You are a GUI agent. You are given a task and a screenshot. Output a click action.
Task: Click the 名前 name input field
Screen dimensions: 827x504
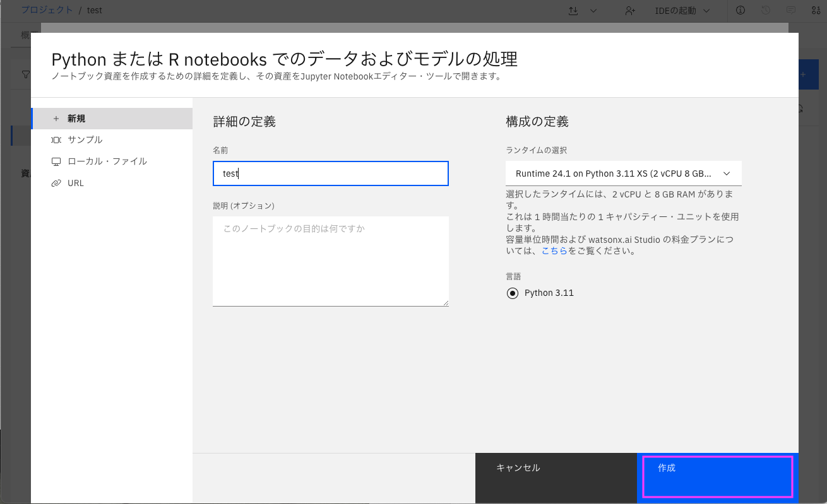click(331, 173)
